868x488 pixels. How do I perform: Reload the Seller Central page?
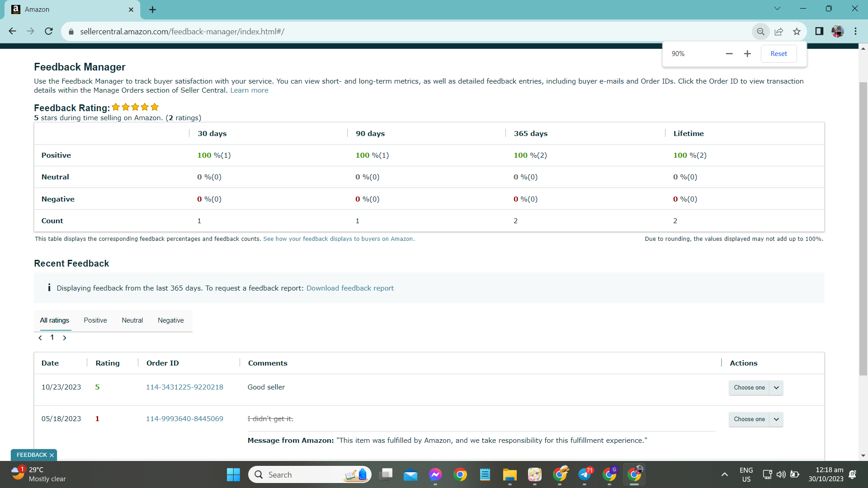pos(49,31)
